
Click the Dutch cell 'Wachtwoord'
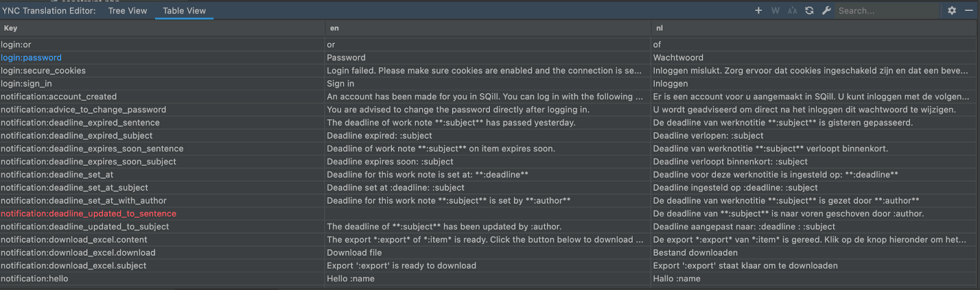[x=678, y=58]
